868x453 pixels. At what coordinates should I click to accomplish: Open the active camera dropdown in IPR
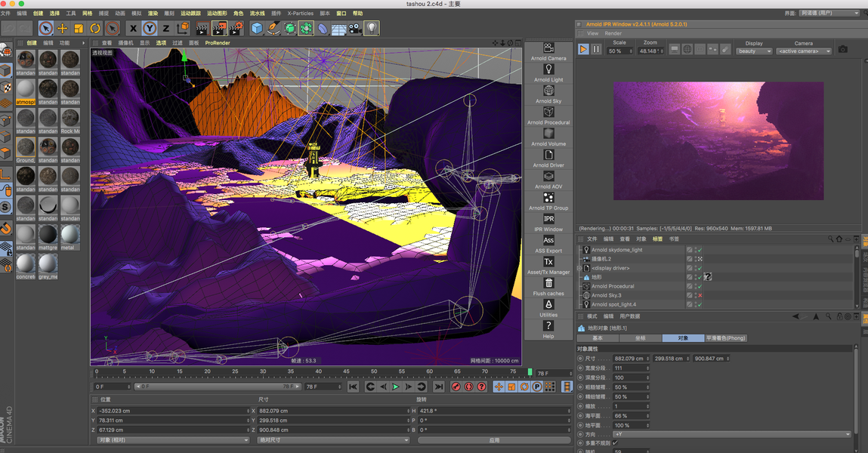point(804,51)
